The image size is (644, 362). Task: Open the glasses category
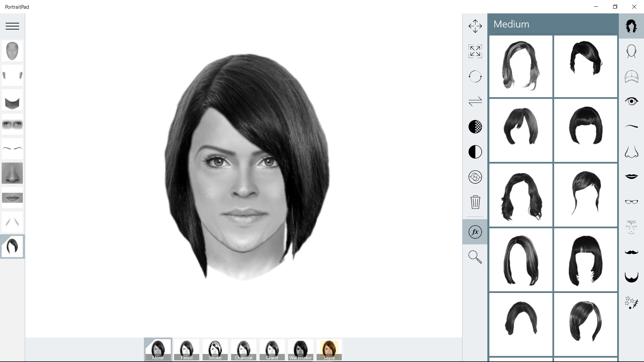[631, 202]
